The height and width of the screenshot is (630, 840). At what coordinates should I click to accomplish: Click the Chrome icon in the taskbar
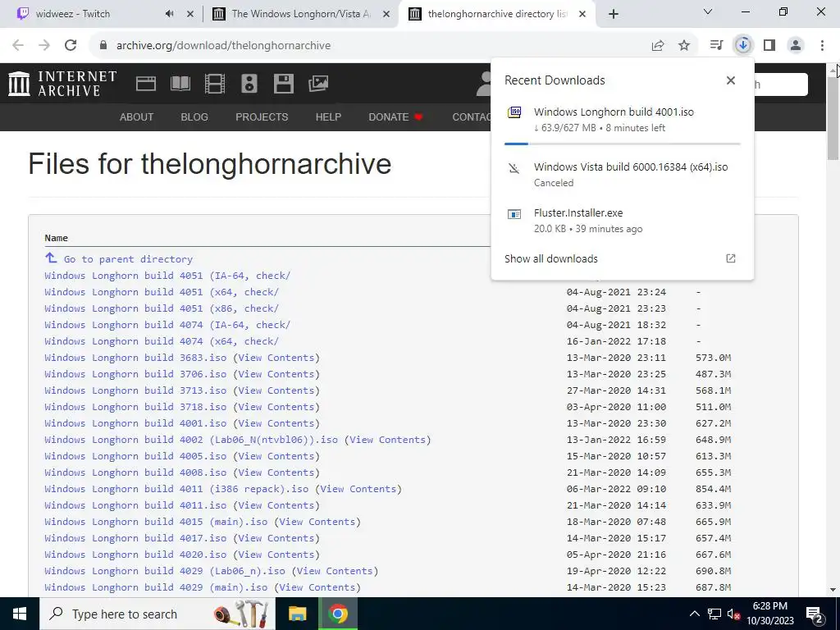click(x=337, y=614)
